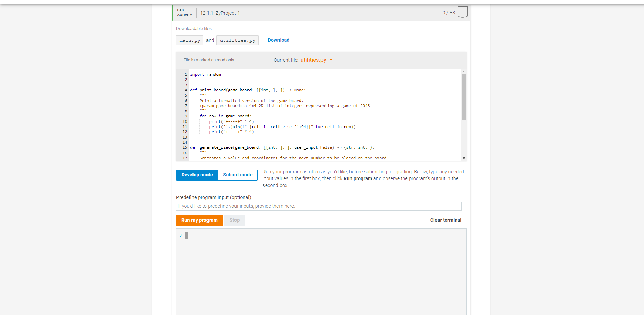Switch to Submit mode
The height and width of the screenshot is (315, 644).
[238, 175]
